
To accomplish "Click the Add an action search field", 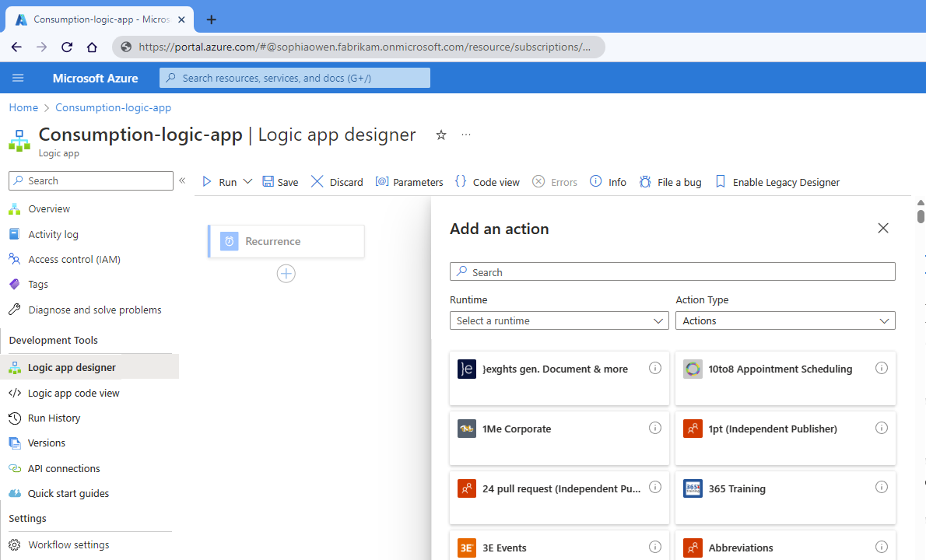I will tap(672, 271).
